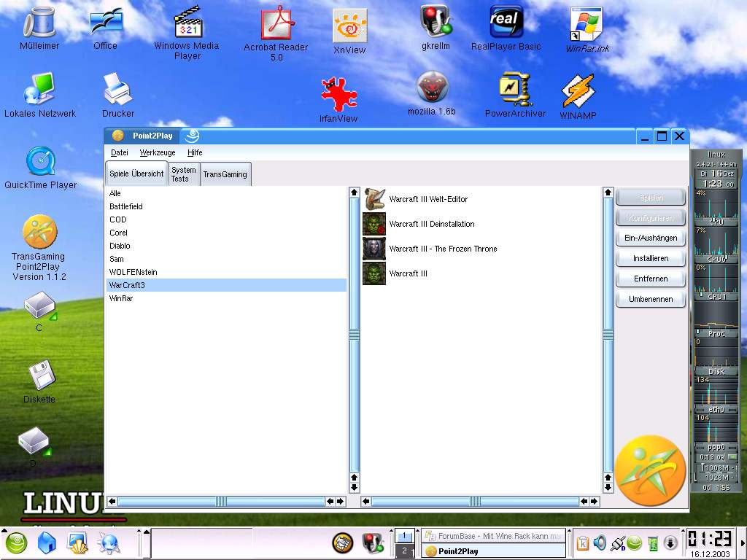The height and width of the screenshot is (560, 747).
Task: Click the games list's horizontal scrollbar thumb
Action: (475, 501)
